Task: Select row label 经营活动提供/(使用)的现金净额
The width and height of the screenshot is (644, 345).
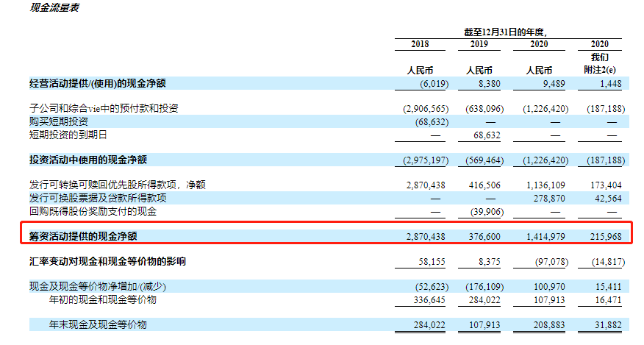Action: (x=98, y=83)
